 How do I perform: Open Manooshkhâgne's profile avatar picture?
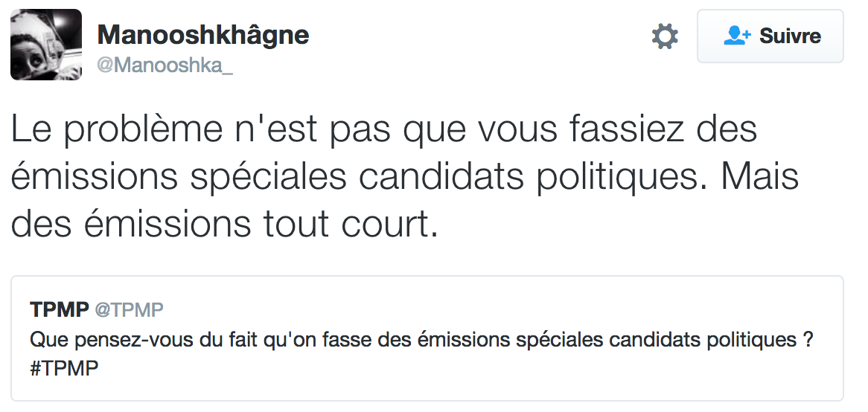click(x=46, y=45)
